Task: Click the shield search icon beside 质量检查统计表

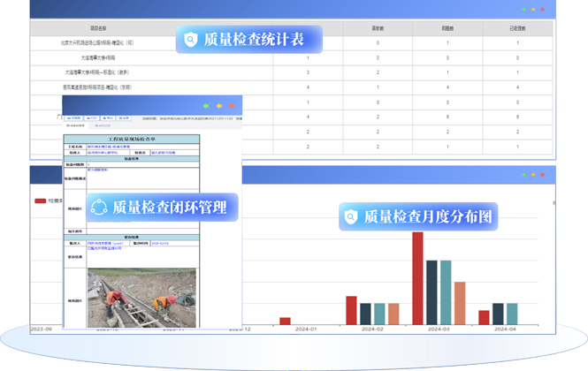Action: (x=190, y=39)
